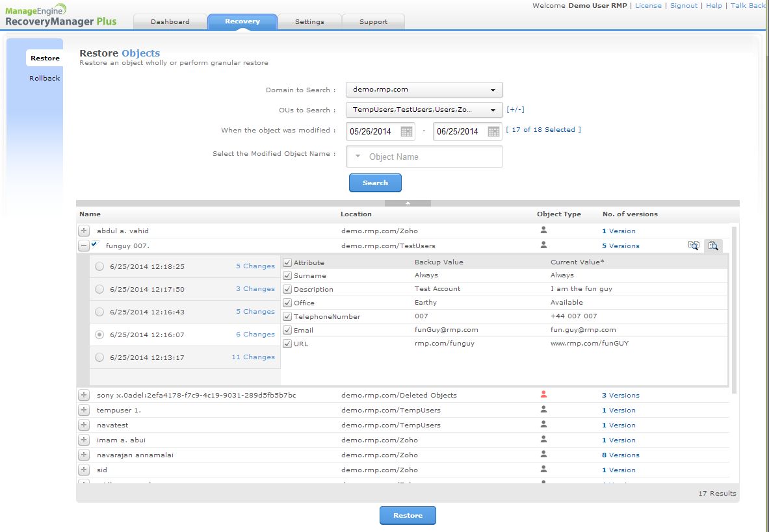Expand the navarajan annamalai row
This screenshot has width=769, height=532.
(84, 455)
